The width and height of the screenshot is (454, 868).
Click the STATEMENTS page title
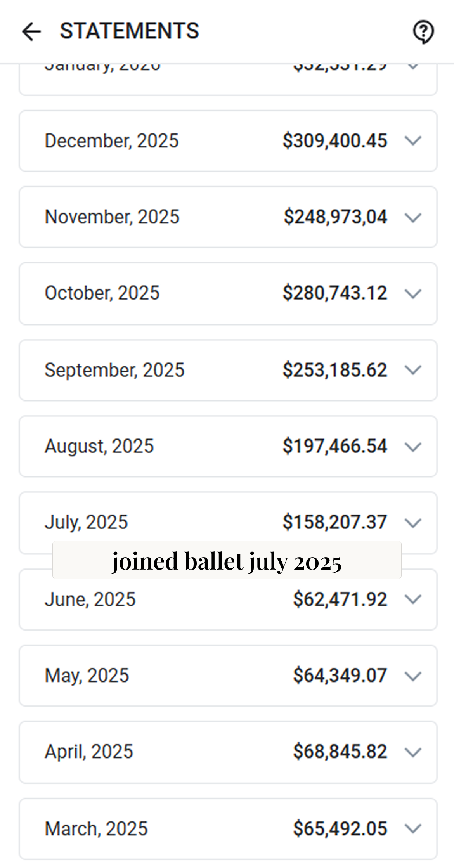click(x=129, y=31)
